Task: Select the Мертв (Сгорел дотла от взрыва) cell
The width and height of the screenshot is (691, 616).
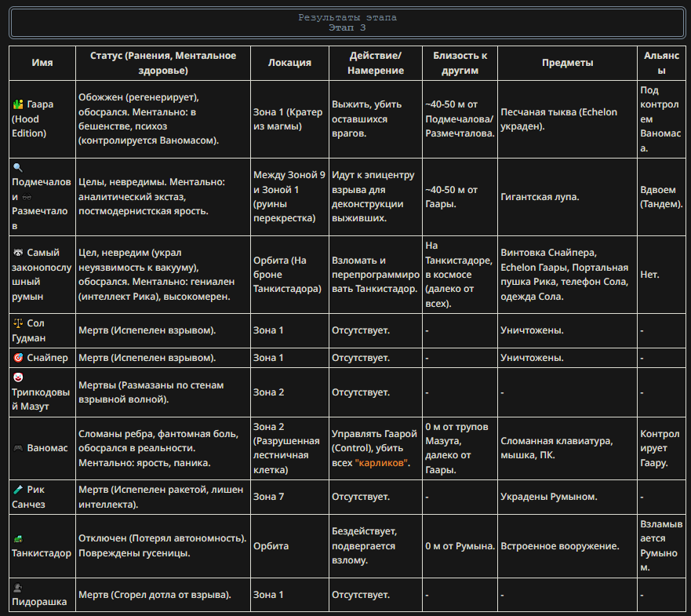Action: pyautogui.click(x=163, y=595)
